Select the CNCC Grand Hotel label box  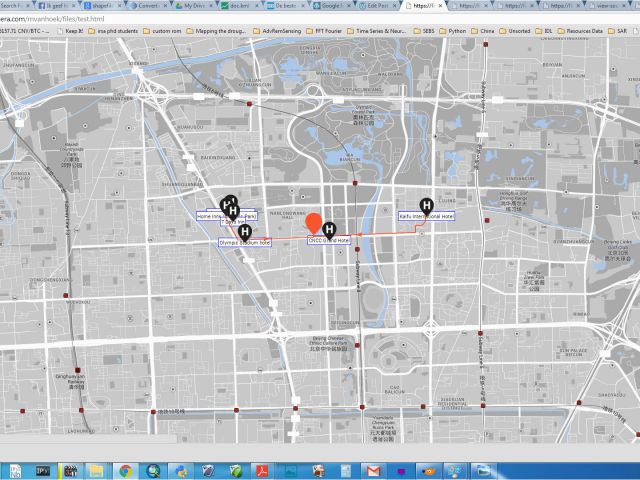[329, 240]
